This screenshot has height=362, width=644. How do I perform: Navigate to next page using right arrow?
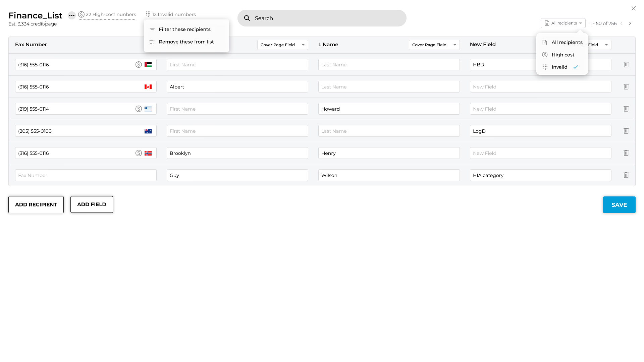pos(630,23)
